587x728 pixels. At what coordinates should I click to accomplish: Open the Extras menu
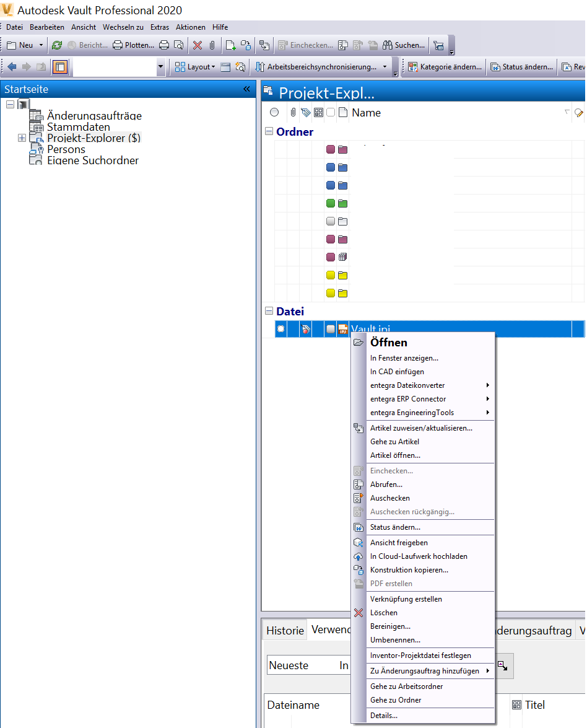160,27
